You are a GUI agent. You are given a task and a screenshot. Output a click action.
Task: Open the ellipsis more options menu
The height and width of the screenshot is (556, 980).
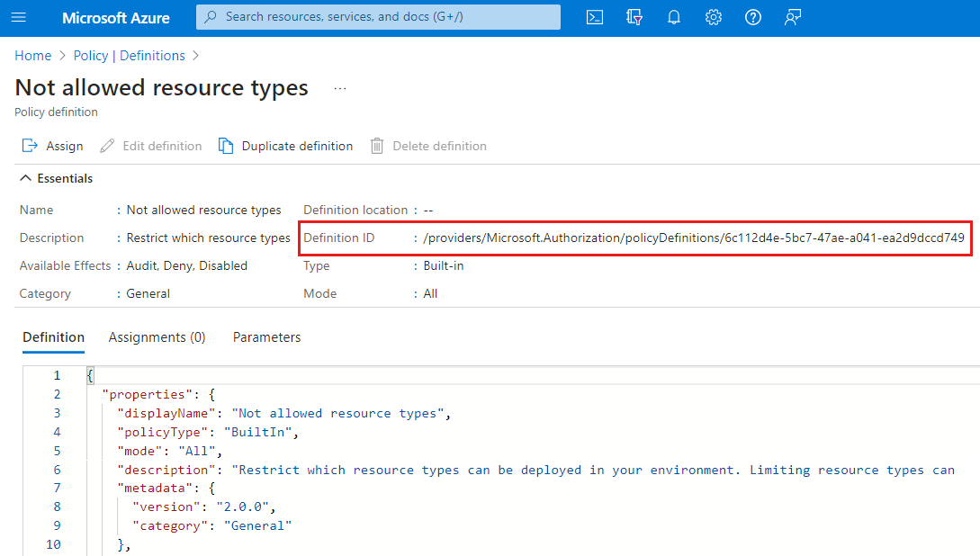click(x=340, y=88)
